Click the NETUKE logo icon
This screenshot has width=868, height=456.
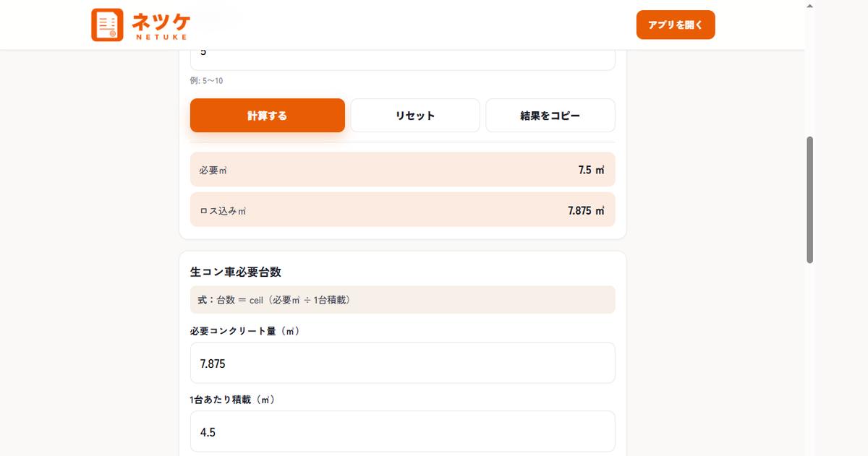pos(107,25)
